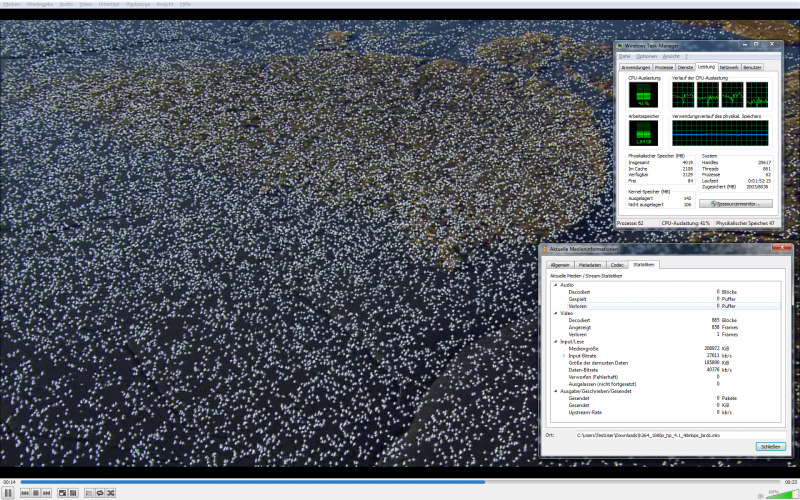Jump to previous media in VLC
Screen dimensions: 800x500
[25, 493]
